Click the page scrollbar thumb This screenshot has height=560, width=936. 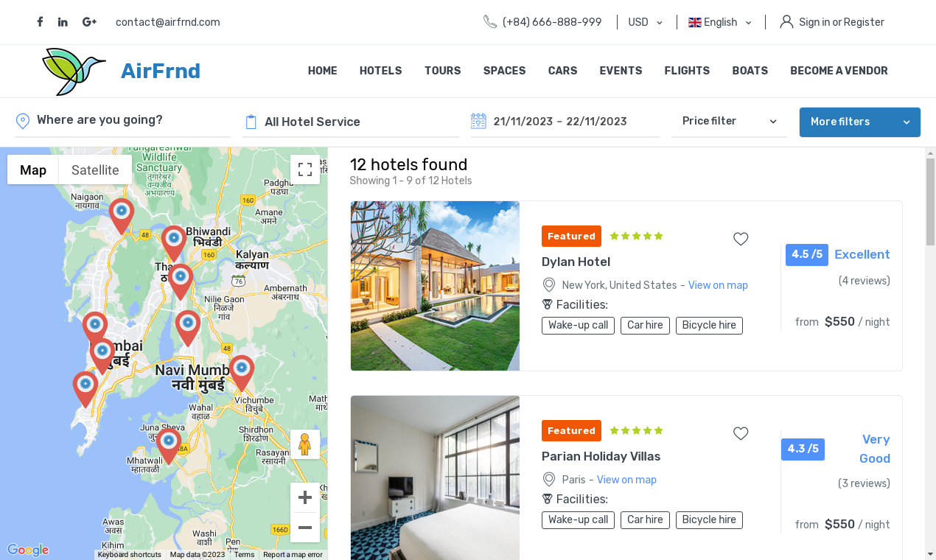point(930,201)
